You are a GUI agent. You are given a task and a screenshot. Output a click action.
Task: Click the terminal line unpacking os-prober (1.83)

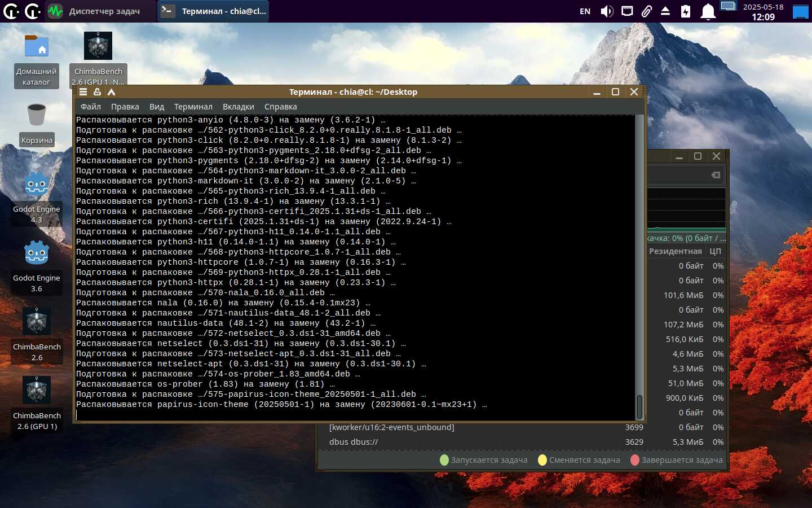click(x=205, y=384)
